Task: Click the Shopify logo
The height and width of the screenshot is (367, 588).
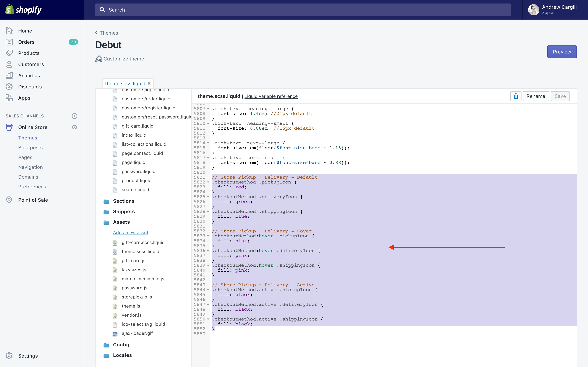Action: click(23, 10)
